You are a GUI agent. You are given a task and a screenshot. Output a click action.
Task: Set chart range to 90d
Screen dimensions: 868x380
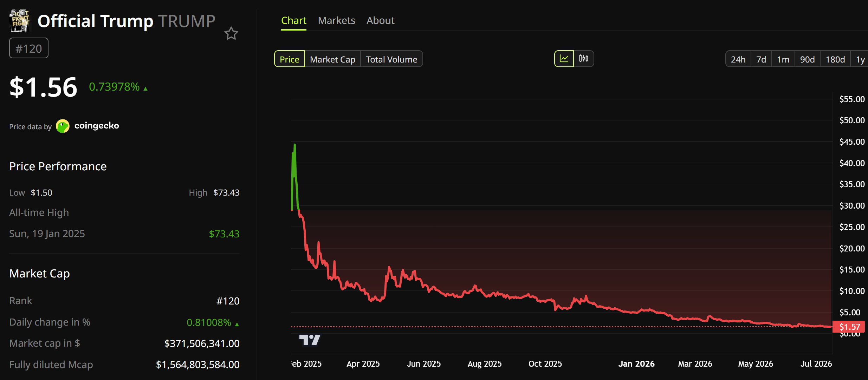tap(808, 59)
